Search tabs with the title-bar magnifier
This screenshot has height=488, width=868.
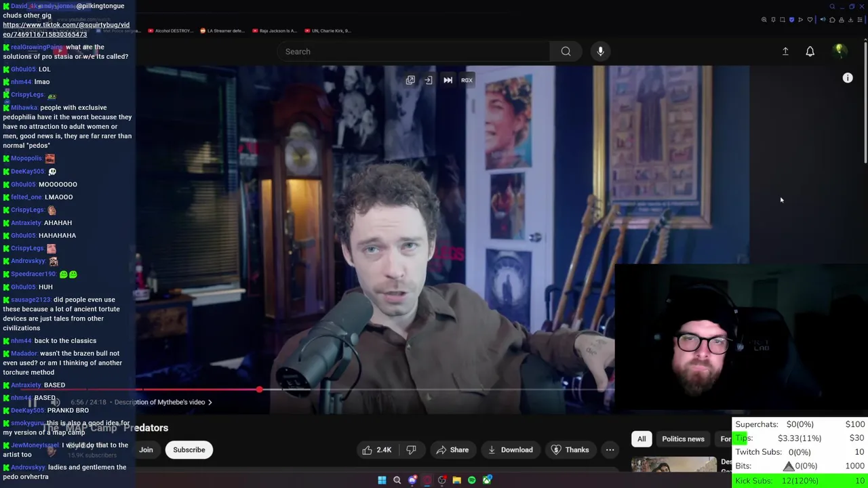coord(832,7)
